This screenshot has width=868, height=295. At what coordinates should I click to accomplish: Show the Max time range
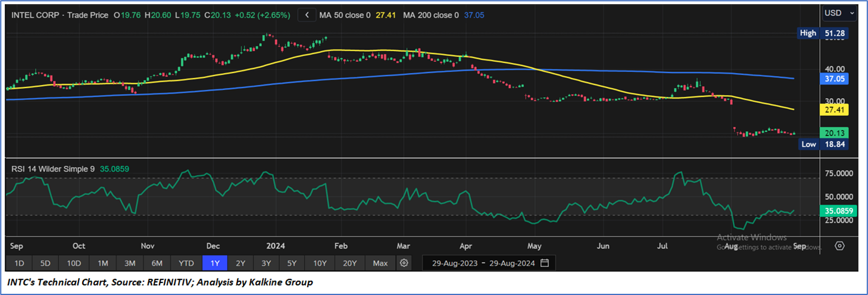point(380,263)
